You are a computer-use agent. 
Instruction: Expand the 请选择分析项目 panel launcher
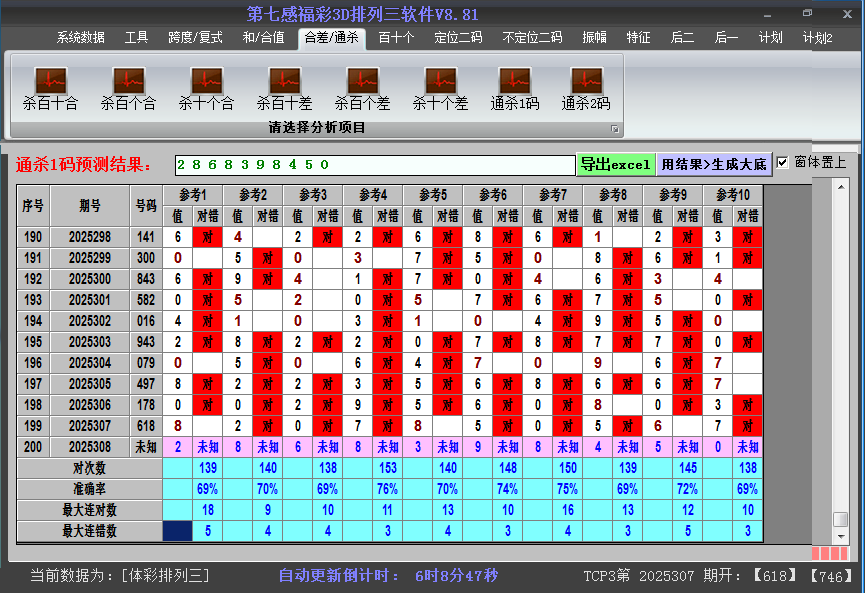pyautogui.click(x=615, y=129)
